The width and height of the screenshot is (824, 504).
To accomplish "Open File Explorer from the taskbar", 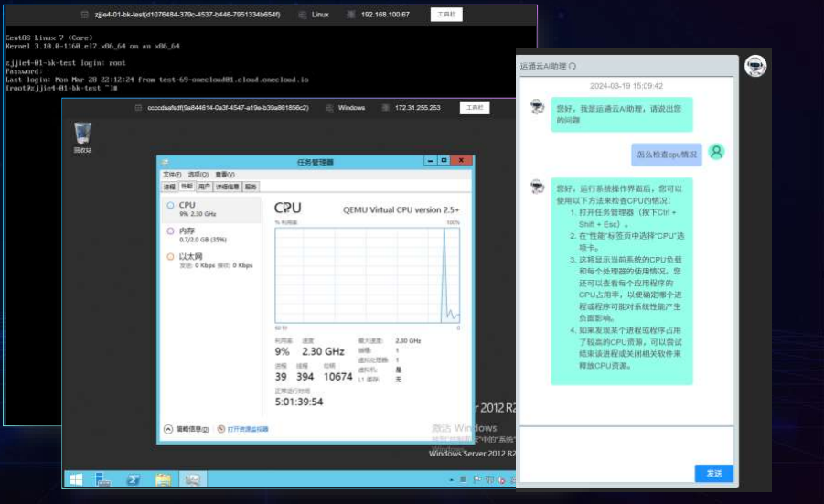I will [163, 479].
